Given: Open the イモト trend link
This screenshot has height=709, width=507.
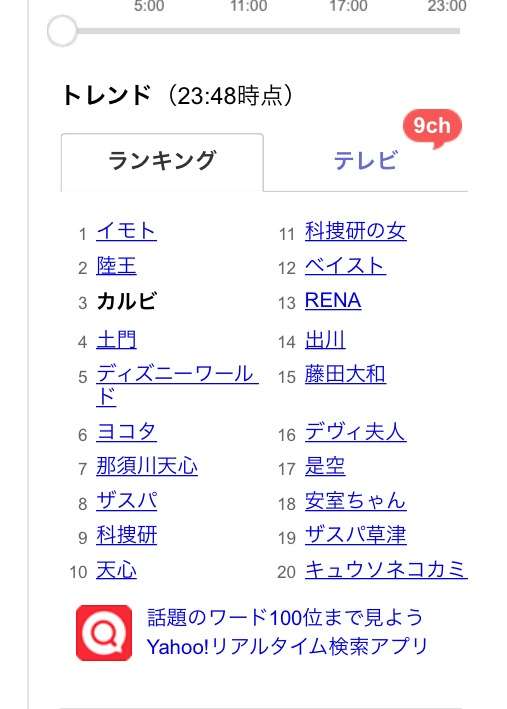Looking at the screenshot, I should (x=126, y=232).
